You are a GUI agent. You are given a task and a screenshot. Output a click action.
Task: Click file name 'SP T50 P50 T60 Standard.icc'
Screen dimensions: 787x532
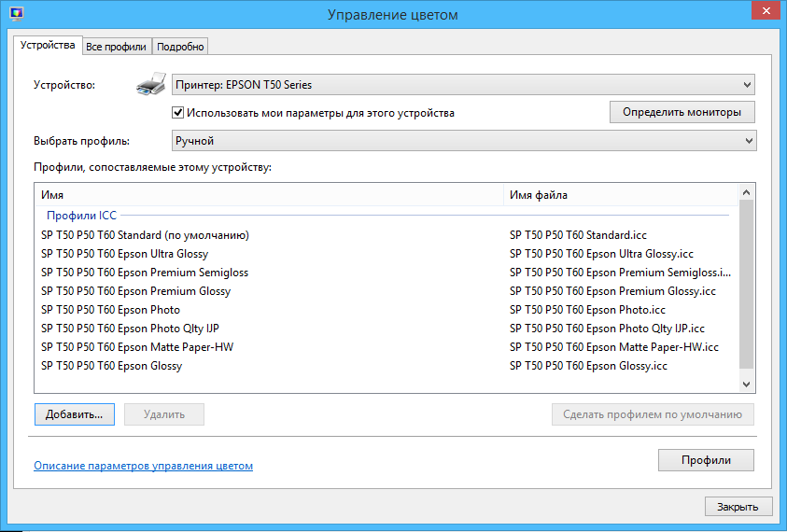coord(578,235)
